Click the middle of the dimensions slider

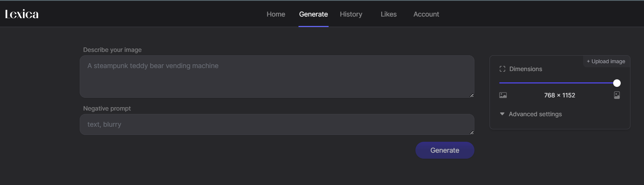coord(558,83)
